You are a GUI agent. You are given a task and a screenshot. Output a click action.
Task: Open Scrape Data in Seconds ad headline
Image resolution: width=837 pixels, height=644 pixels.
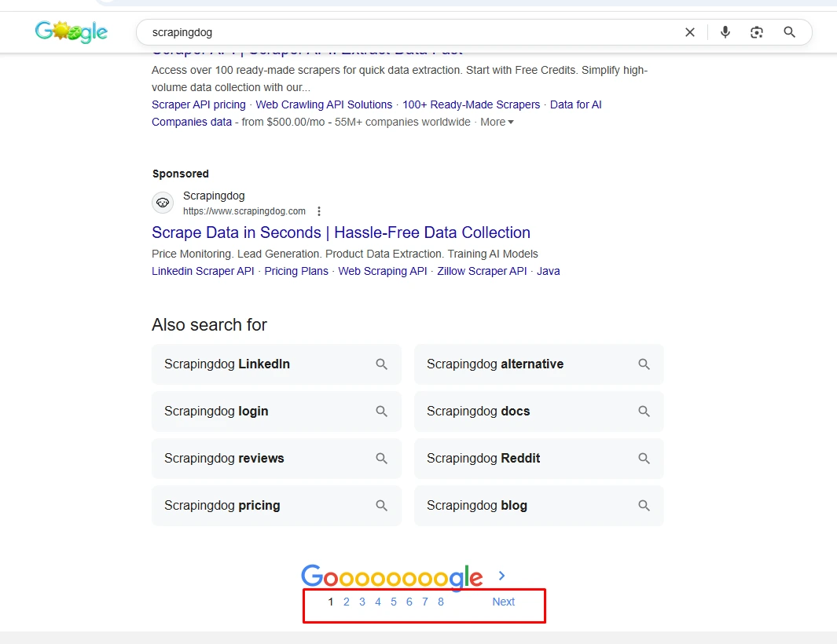[341, 232]
